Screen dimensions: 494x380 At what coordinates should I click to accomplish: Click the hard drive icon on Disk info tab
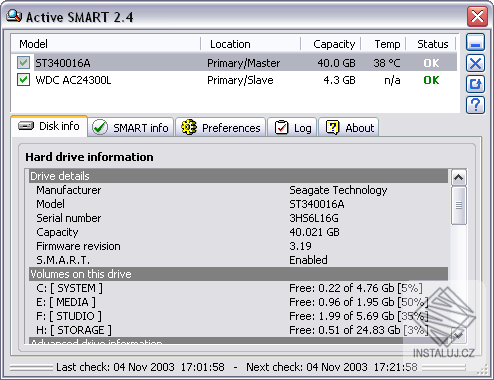[x=26, y=126]
